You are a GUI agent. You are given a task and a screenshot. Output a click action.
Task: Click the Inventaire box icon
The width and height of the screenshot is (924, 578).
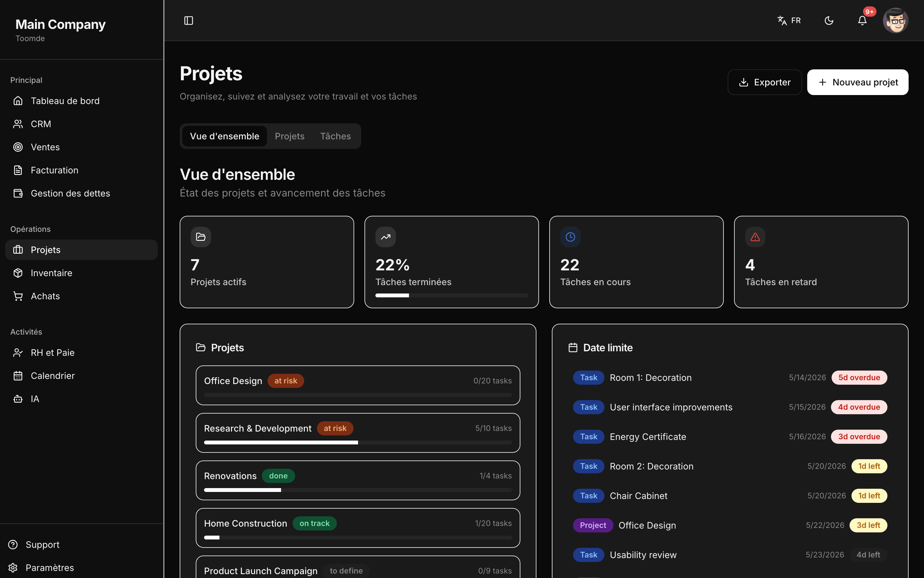click(x=18, y=273)
